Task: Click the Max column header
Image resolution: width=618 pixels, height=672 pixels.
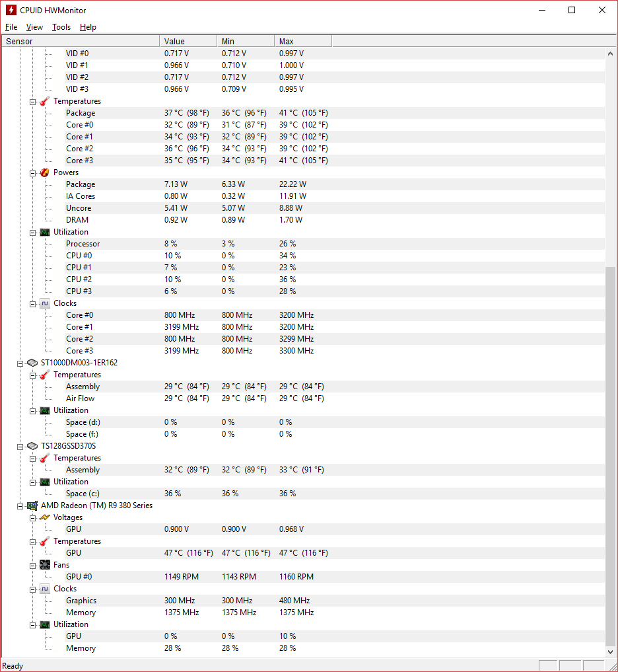Action: tap(303, 41)
